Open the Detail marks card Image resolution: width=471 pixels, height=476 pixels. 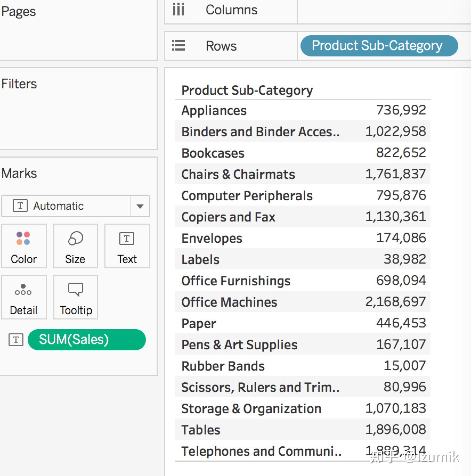click(23, 297)
